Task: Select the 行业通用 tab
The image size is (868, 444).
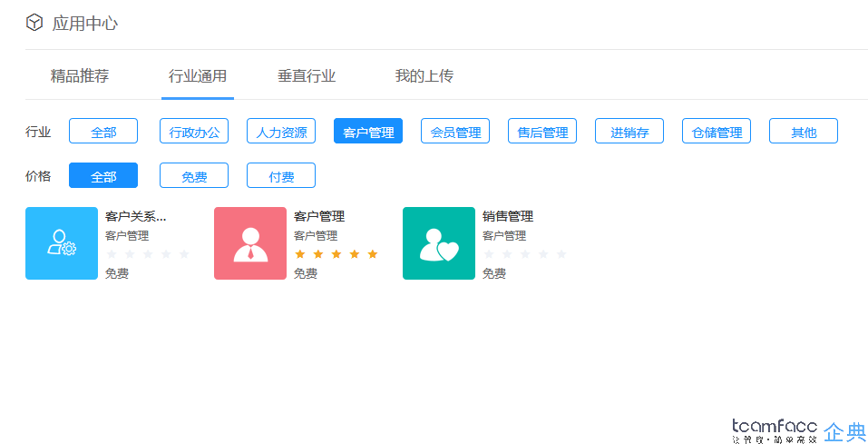Action: pyautogui.click(x=198, y=76)
